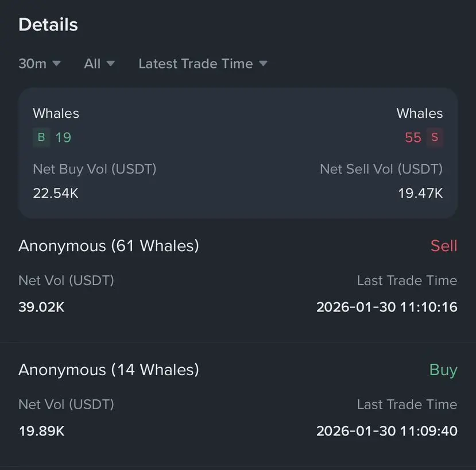Image resolution: width=476 pixels, height=470 pixels.
Task: Click the Net Sell Vol (USDT) label
Action: point(381,169)
